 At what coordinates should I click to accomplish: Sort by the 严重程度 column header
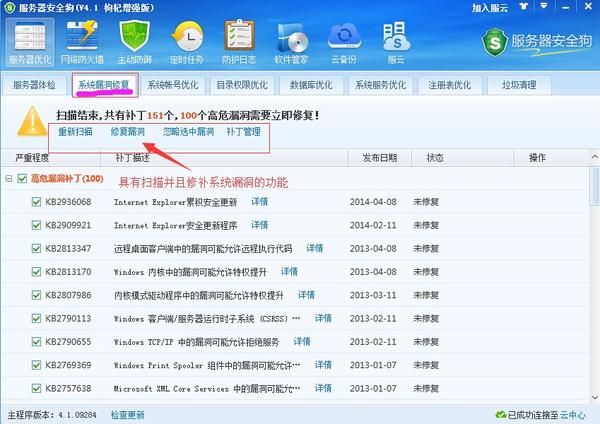click(51, 158)
